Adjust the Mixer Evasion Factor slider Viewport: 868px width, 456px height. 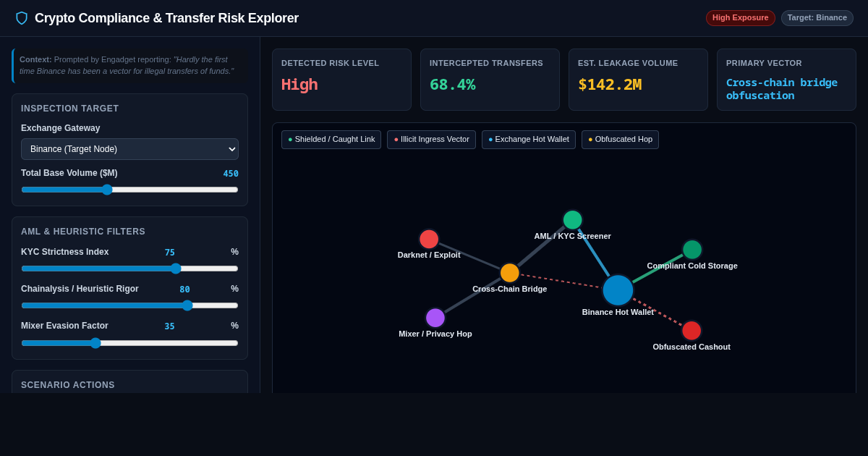click(129, 343)
